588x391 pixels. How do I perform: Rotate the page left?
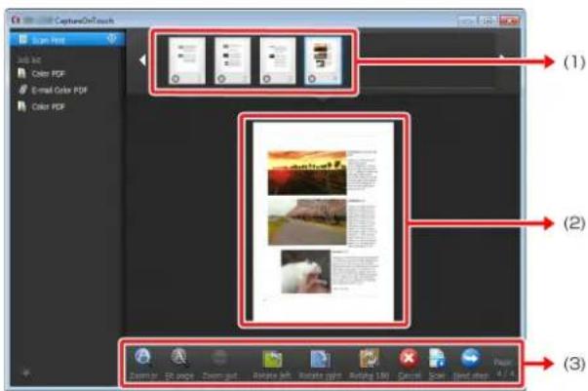272,359
